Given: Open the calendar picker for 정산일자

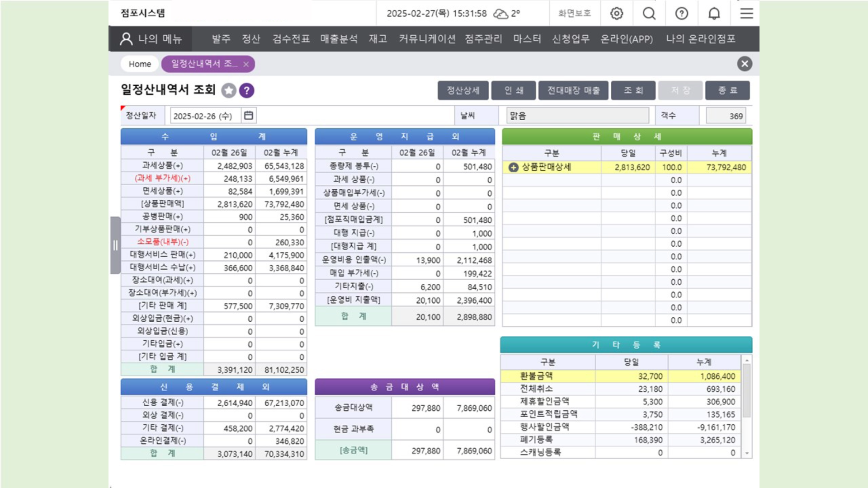Looking at the screenshot, I should tap(249, 116).
